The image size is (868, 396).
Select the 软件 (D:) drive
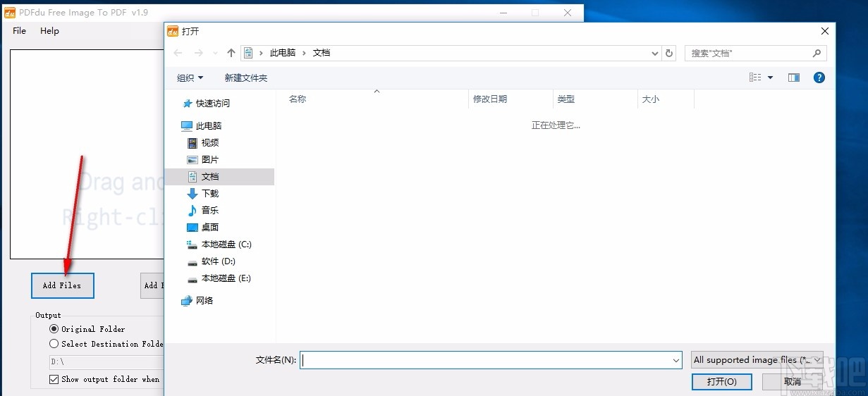point(219,261)
